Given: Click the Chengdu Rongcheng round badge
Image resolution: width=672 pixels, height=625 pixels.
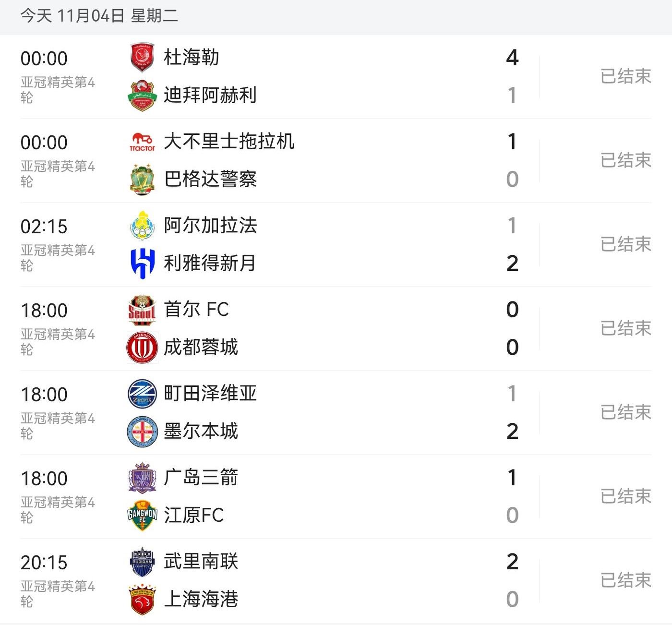Looking at the screenshot, I should coord(142,348).
